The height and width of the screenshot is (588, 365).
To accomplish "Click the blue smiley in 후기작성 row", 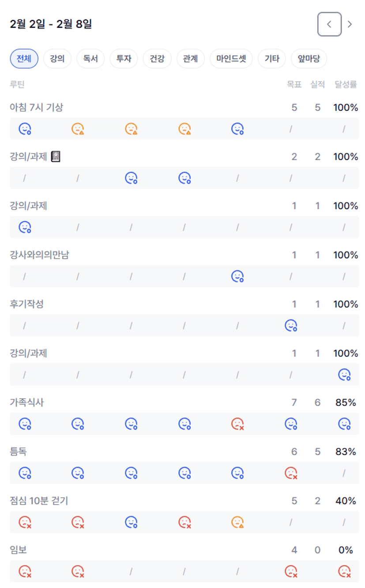I will [x=291, y=326].
